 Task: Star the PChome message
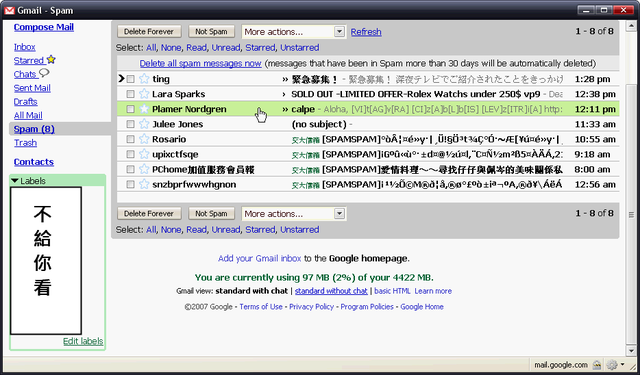point(144,169)
